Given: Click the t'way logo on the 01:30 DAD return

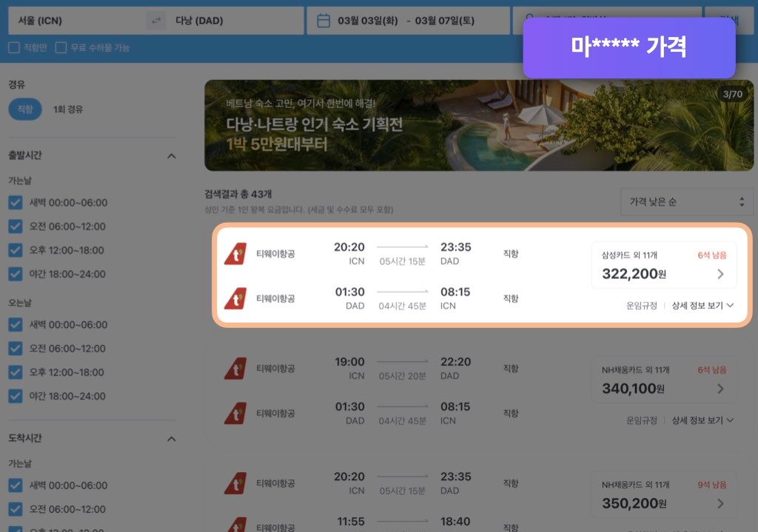Looking at the screenshot, I should (x=235, y=298).
